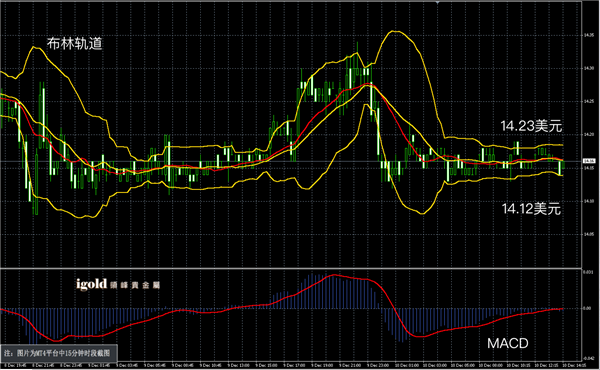Click the 14.25 price scale label

(x=588, y=101)
